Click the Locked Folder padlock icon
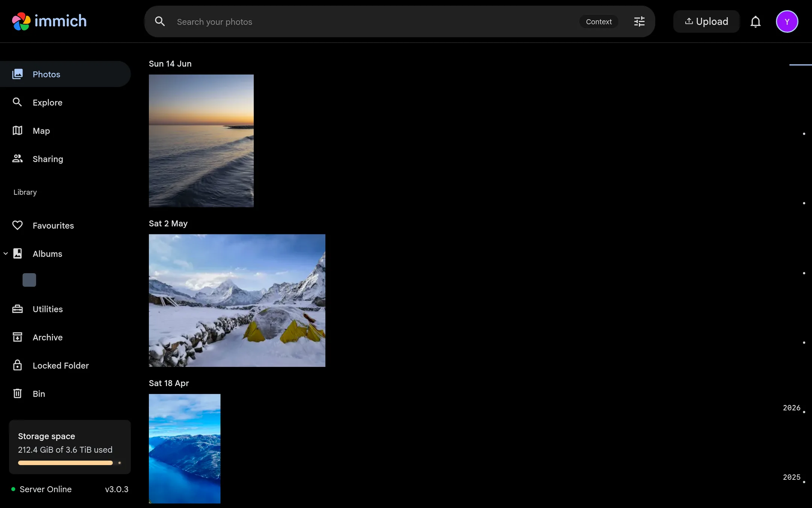Screen dimensions: 812x508 pos(17,365)
